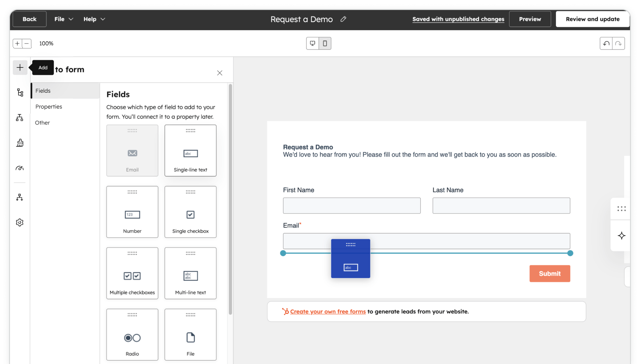The height and width of the screenshot is (364, 640).
Task: Click the plus Add icon in sidebar
Action: (20, 67)
